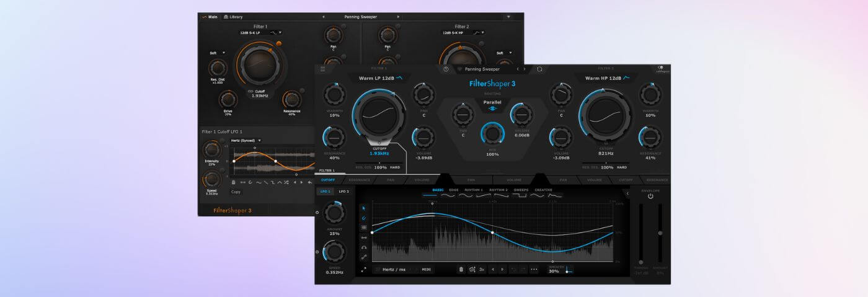Click the center Mix knob

pos(492,134)
